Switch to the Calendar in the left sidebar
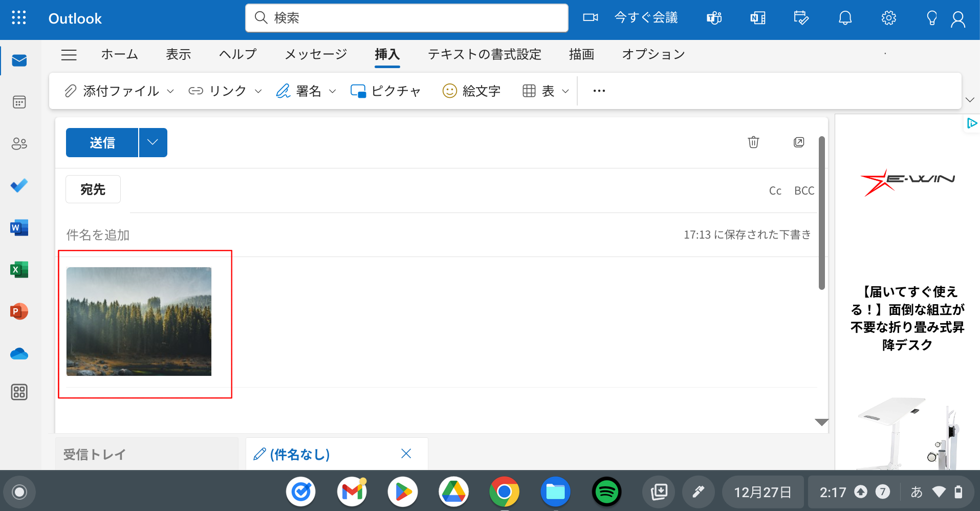980x511 pixels. coord(19,102)
